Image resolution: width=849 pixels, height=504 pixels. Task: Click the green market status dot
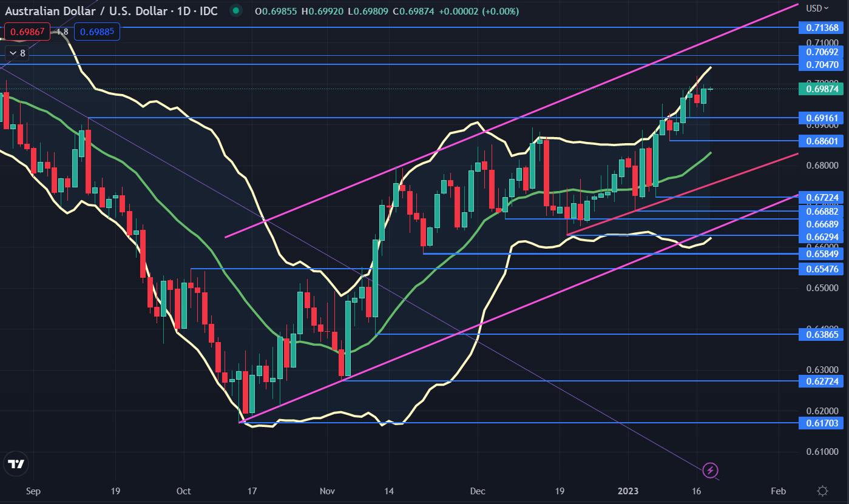coord(237,10)
